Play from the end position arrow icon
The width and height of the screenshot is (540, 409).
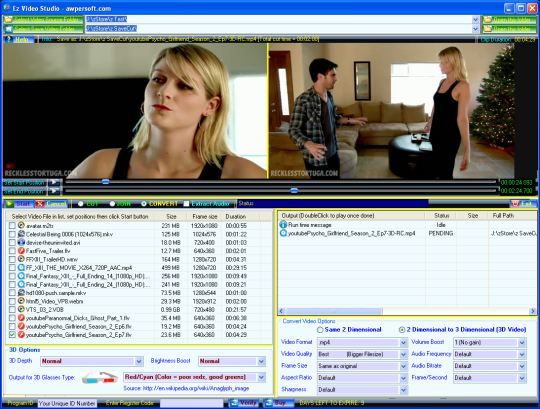[x=54, y=191]
